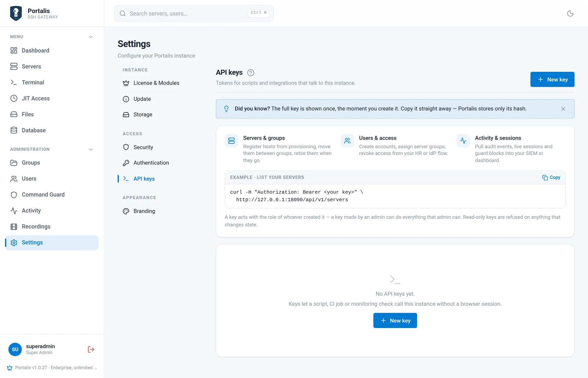Open the Authentication settings tab
588x378 pixels.
(x=151, y=163)
